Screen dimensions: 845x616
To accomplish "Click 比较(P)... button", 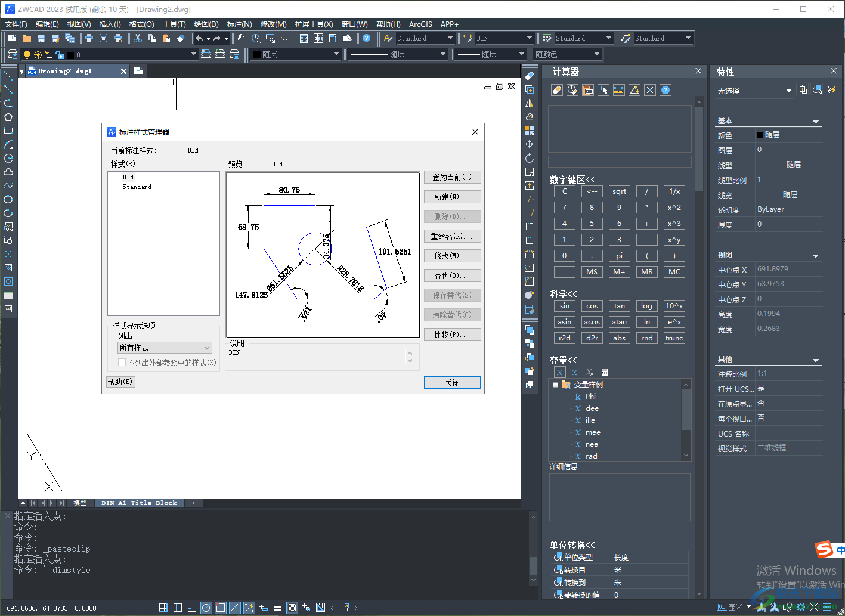I will pos(452,335).
